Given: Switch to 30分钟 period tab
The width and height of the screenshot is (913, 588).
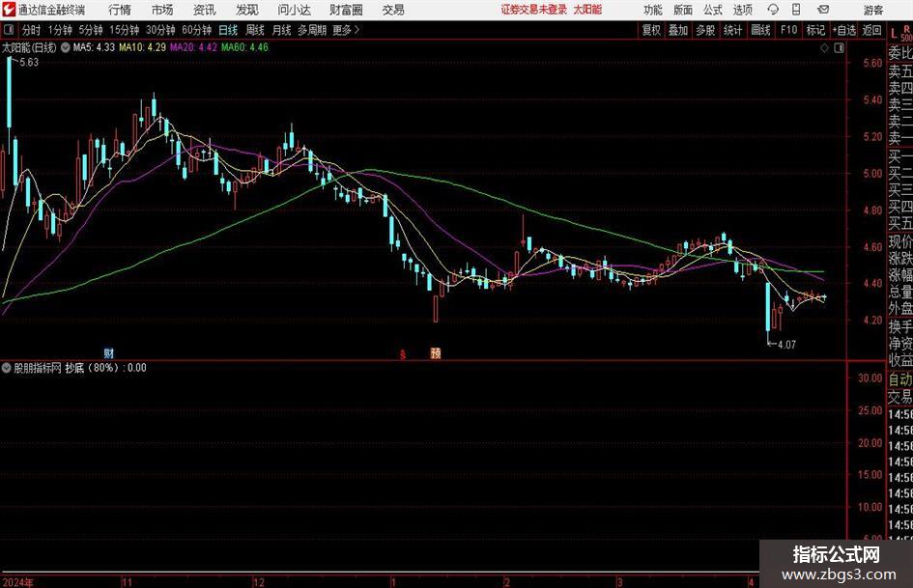Looking at the screenshot, I should pos(160,30).
